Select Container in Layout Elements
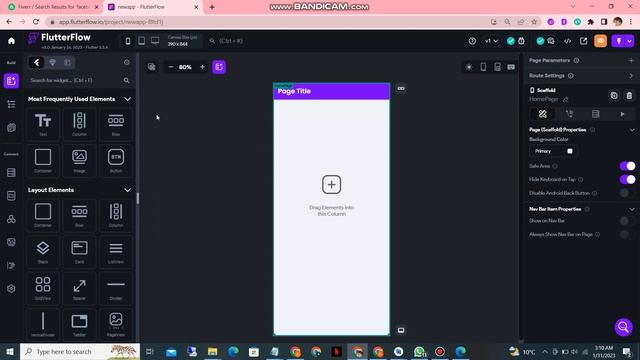The width and height of the screenshot is (640, 360). coord(43,215)
